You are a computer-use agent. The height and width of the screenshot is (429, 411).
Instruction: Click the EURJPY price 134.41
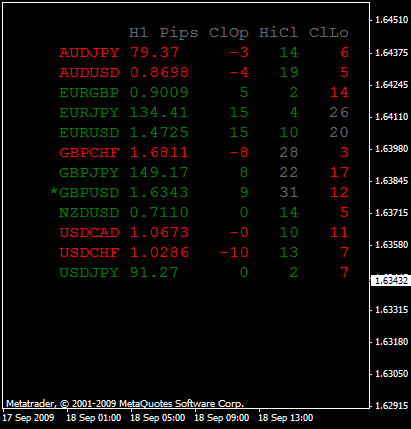click(x=159, y=113)
